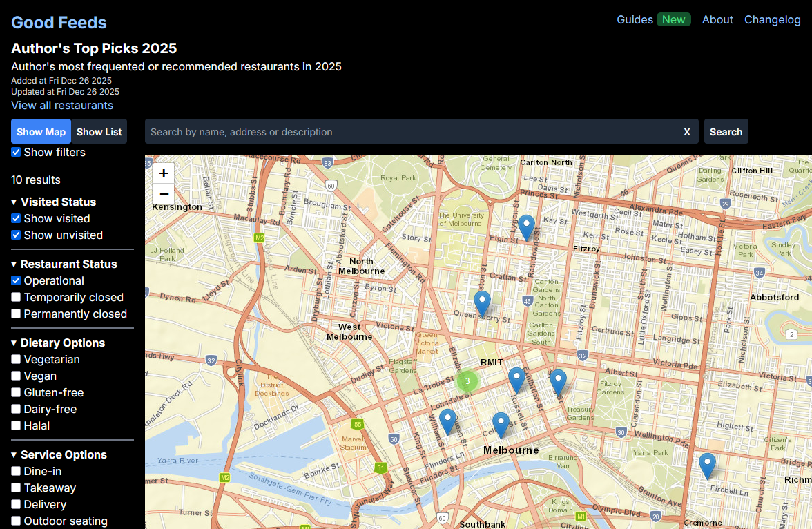Click the zoom in icon on the map

pyautogui.click(x=164, y=173)
